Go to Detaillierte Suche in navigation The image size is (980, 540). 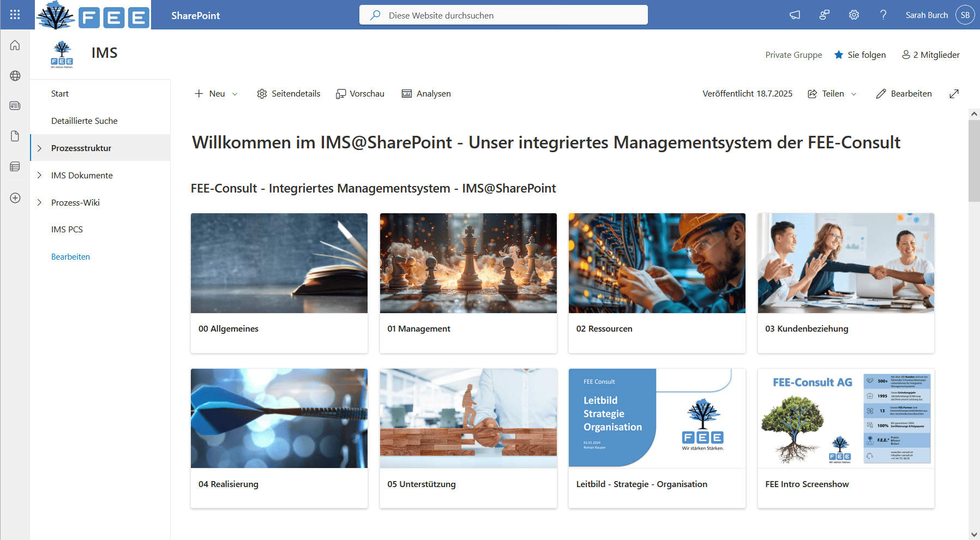click(x=85, y=121)
